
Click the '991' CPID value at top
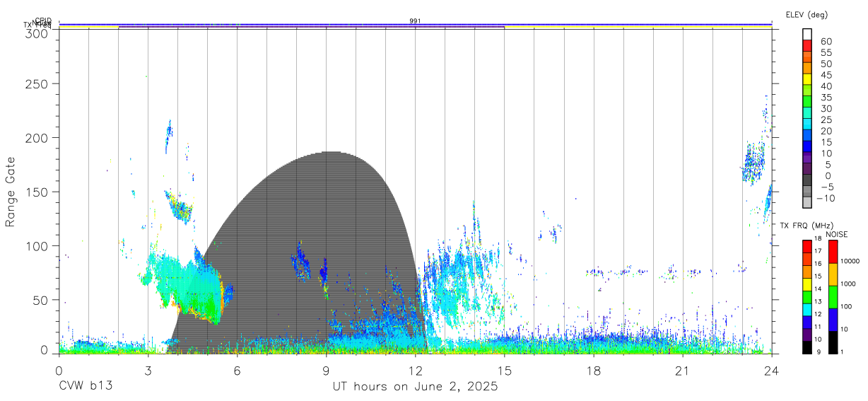pos(416,21)
